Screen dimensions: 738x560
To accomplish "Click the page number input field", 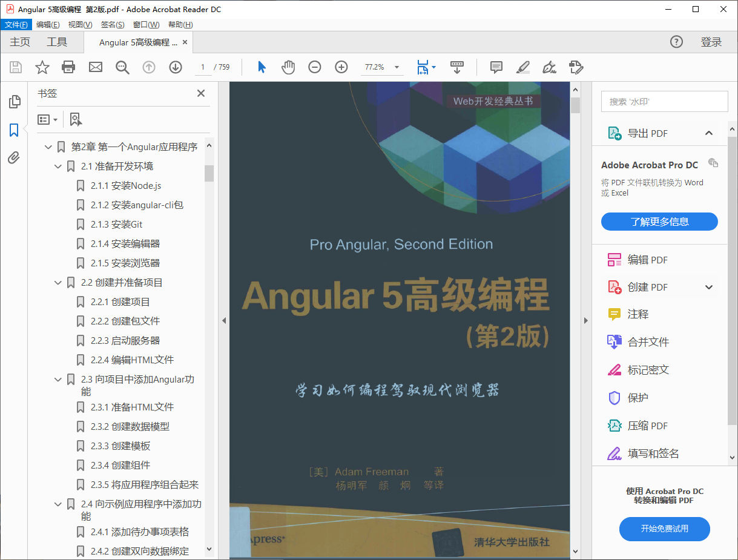I will 203,67.
